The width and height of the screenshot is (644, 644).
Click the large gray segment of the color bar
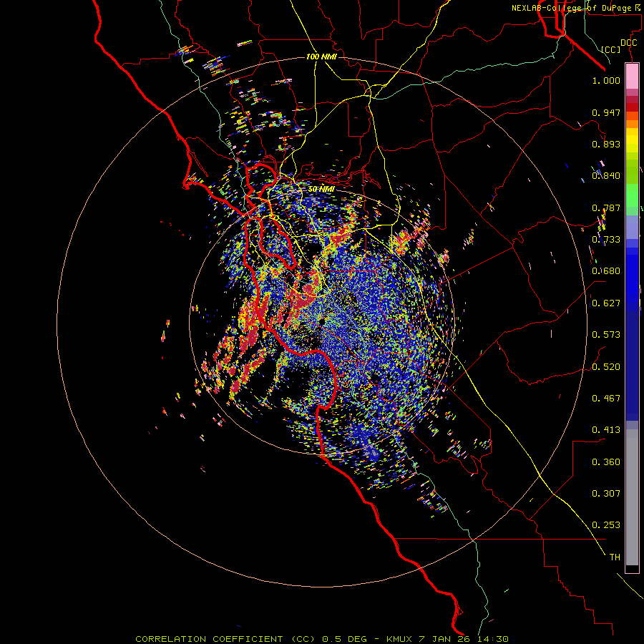click(632, 497)
